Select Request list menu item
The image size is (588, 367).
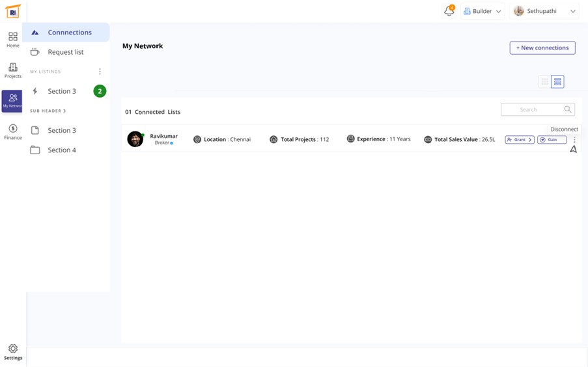(66, 52)
